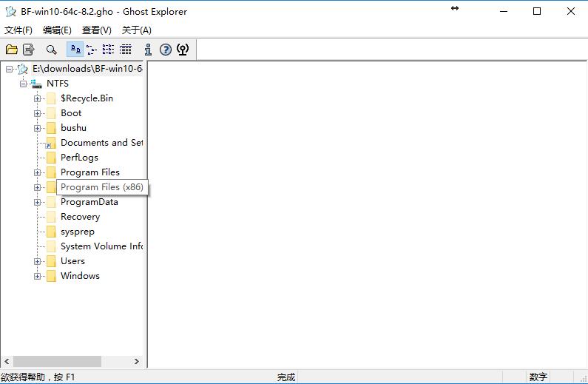Open an image file with the folder icon
Image resolution: width=588 pixels, height=384 pixels.
point(12,50)
